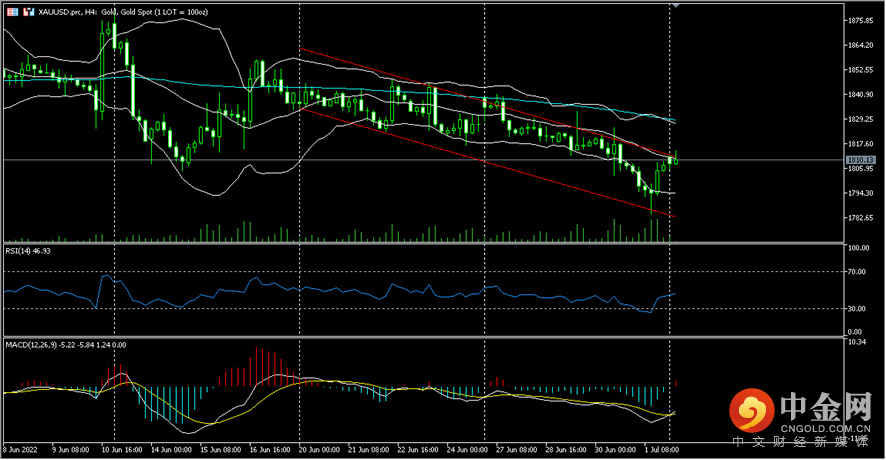Select the MACD(12,26,9) indicator label
Viewport: 886px width, 460px height.
pos(66,345)
